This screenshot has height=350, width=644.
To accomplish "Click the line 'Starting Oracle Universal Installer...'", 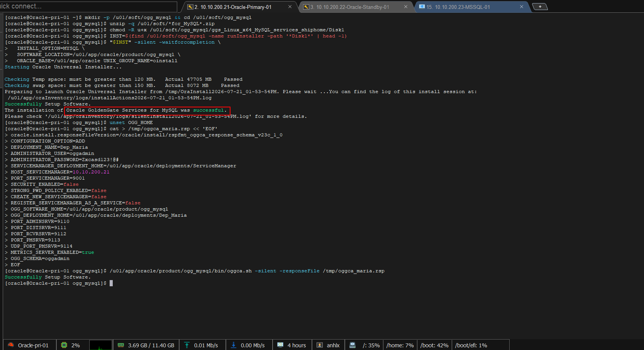I will tap(63, 67).
